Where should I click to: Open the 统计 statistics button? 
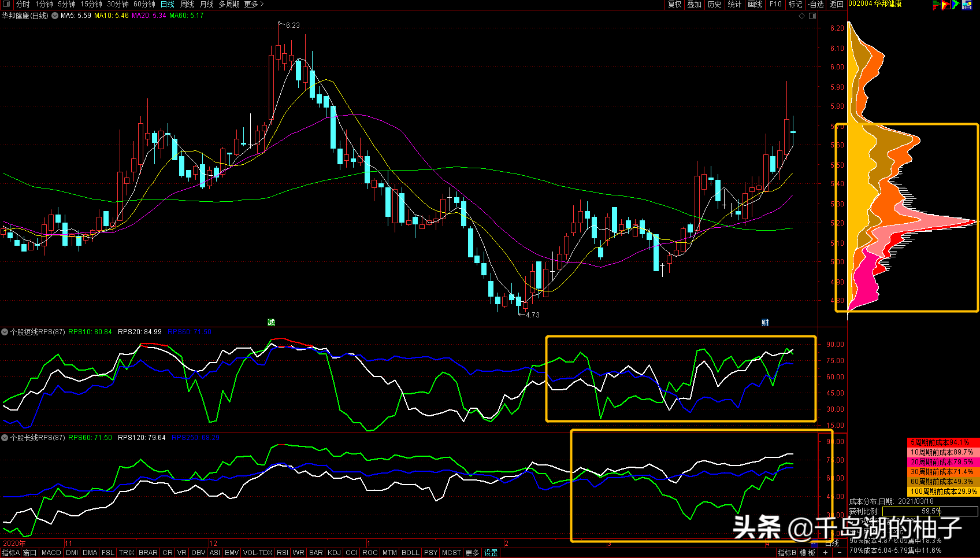(734, 4)
